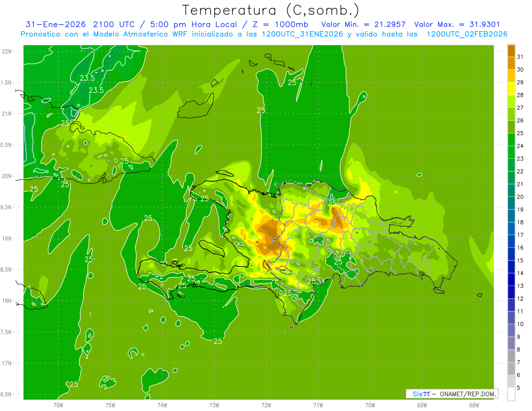The height and width of the screenshot is (411, 532).
Task: Pick the purple legend swatch between 9 and 10
Action: click(511, 331)
